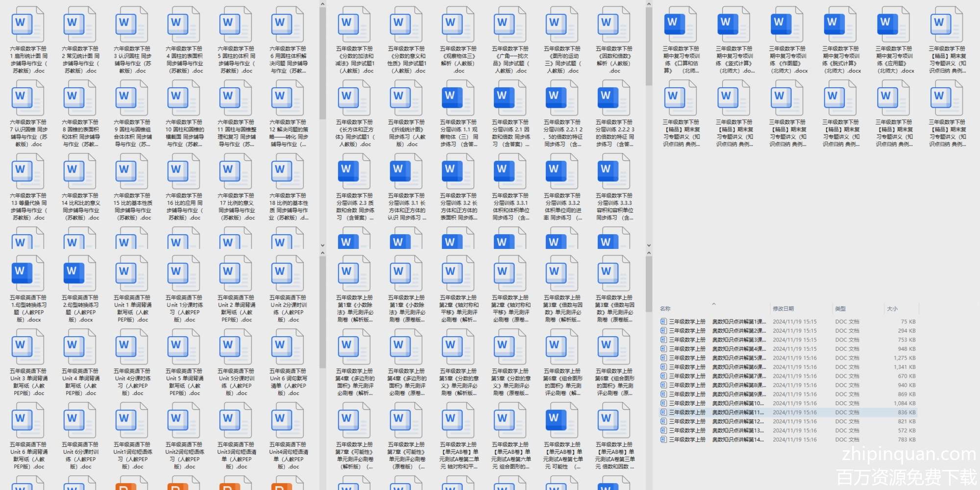Select the 五年级数学下册《观察物体三》解析 file
Screen dimensions: 980x490
pyautogui.click(x=458, y=25)
